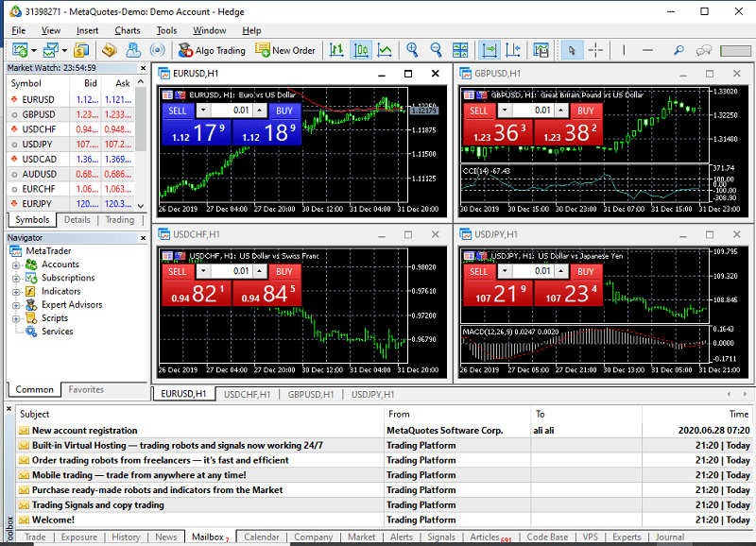Screen dimensions: 756x546
Task: Open the New Chart dropdown arrow
Action: [x=34, y=50]
